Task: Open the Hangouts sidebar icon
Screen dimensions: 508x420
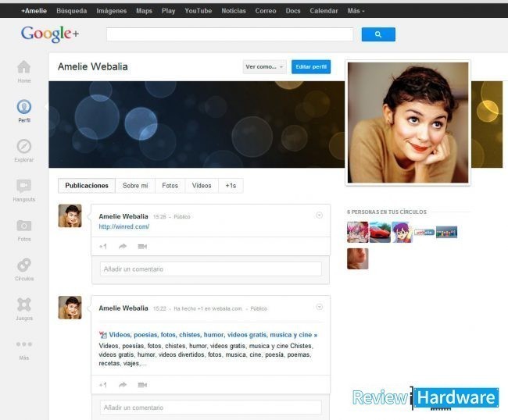Action: tap(23, 187)
